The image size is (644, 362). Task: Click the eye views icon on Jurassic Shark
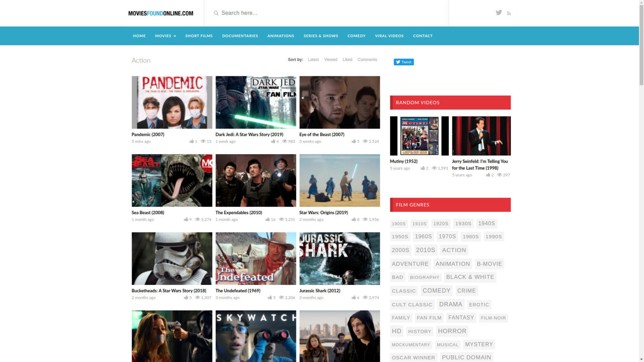(x=365, y=297)
